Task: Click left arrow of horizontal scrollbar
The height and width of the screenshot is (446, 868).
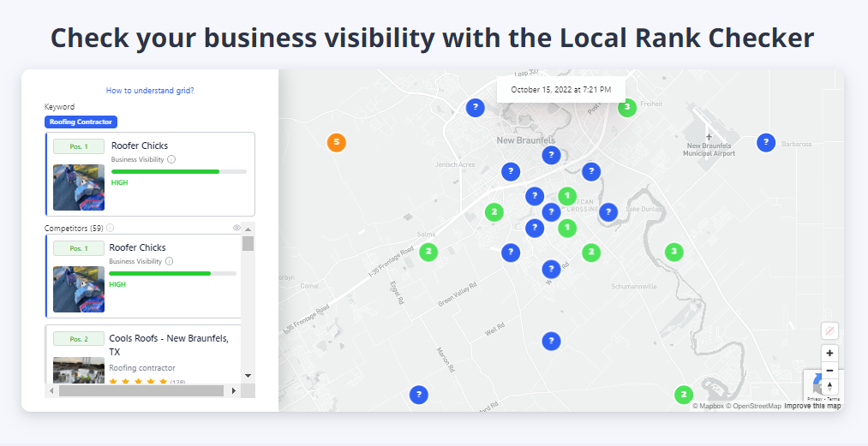Action: pos(51,390)
